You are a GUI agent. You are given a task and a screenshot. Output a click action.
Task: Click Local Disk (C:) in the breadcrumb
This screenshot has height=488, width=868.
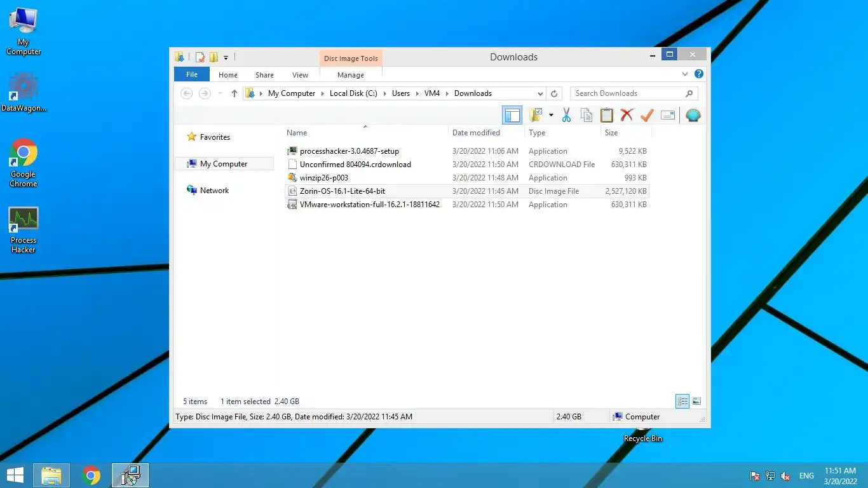point(353,93)
